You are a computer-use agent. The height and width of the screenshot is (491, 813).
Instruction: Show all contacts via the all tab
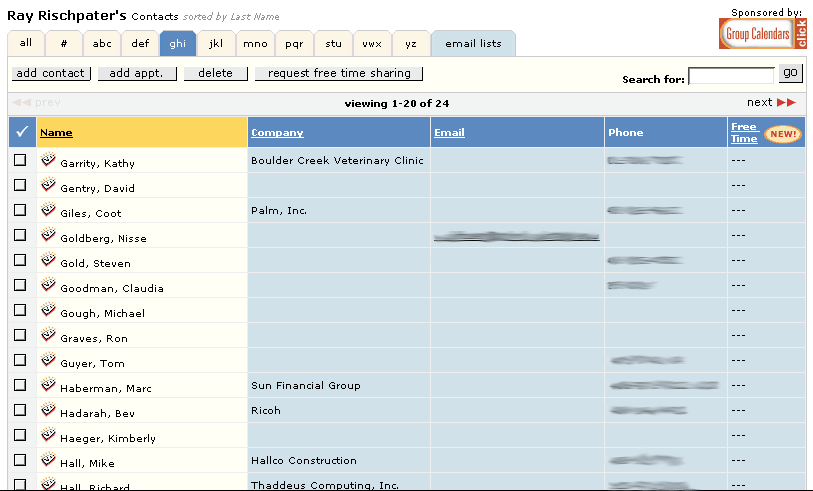[x=26, y=43]
